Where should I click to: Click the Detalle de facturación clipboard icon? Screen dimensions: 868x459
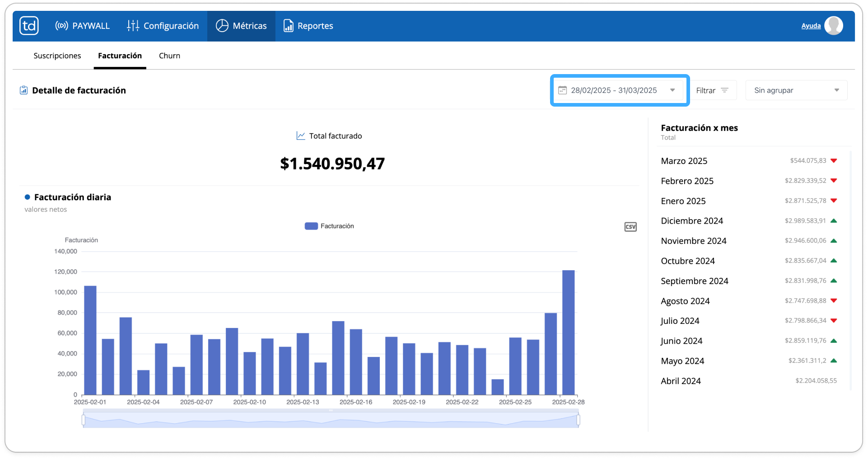pos(23,90)
